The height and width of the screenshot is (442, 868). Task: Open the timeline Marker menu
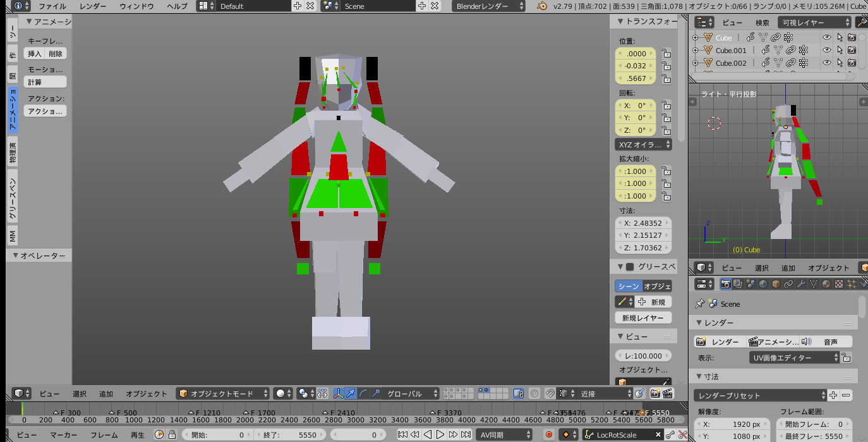tap(63, 434)
